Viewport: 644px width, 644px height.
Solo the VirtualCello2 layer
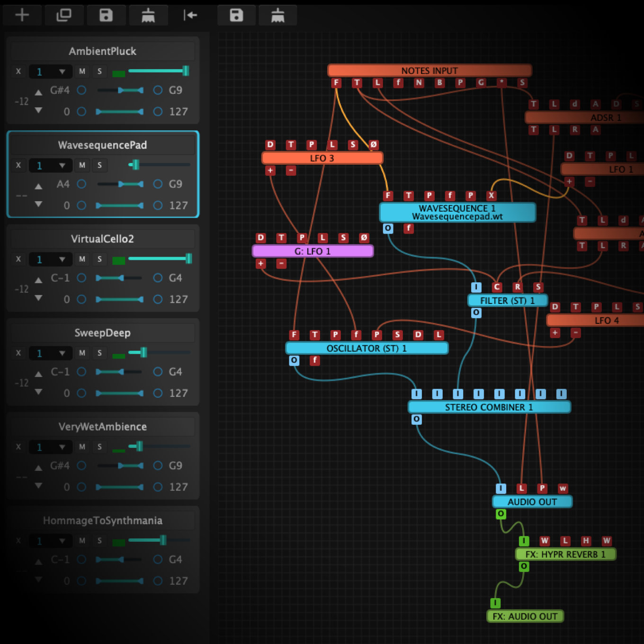point(99,259)
